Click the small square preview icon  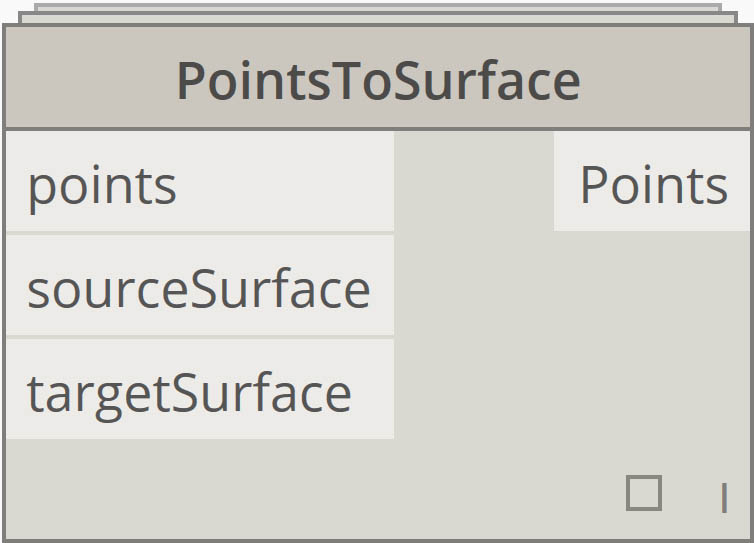coord(643,493)
